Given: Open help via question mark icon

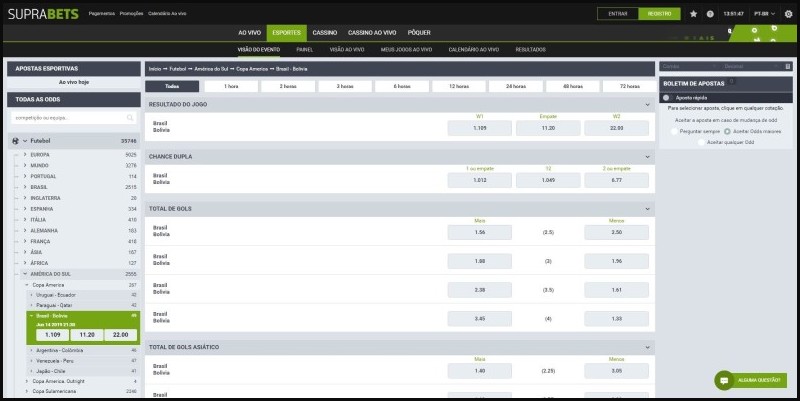Looking at the screenshot, I should pos(710,14).
